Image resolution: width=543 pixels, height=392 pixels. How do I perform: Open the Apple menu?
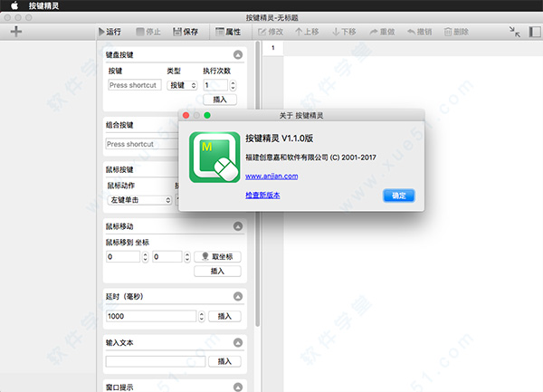[x=14, y=5]
